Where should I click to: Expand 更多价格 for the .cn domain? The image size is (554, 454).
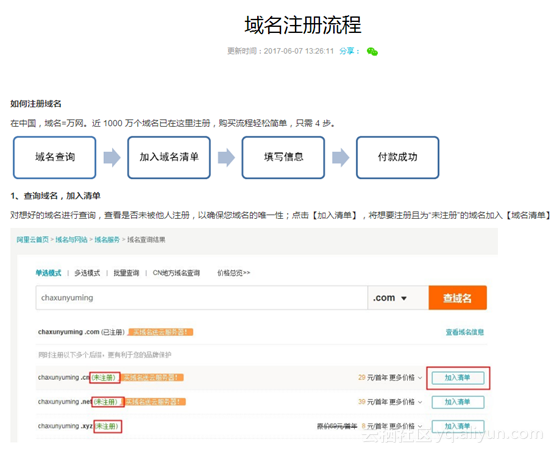click(406, 378)
